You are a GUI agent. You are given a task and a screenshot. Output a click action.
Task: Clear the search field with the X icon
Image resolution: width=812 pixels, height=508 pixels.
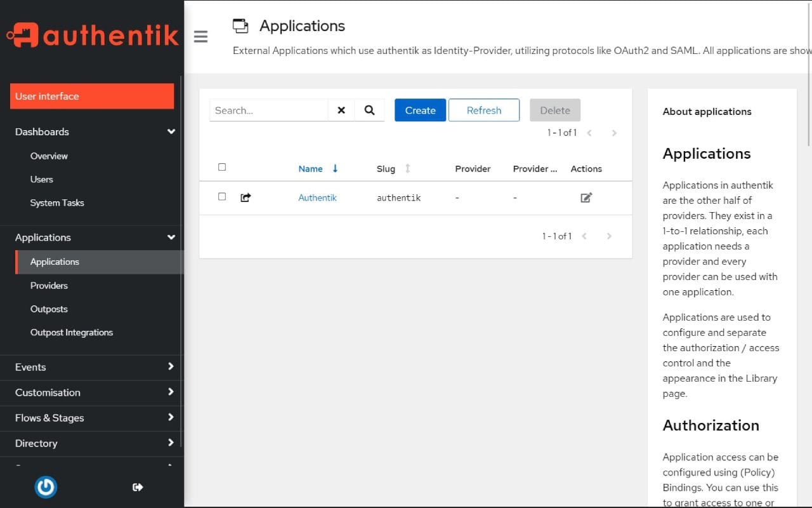coord(341,110)
